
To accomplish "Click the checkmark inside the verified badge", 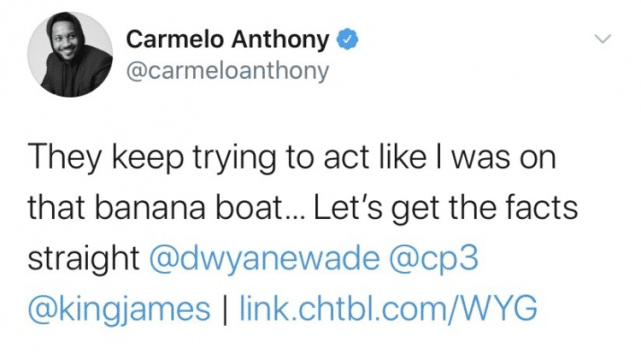I will point(347,39).
